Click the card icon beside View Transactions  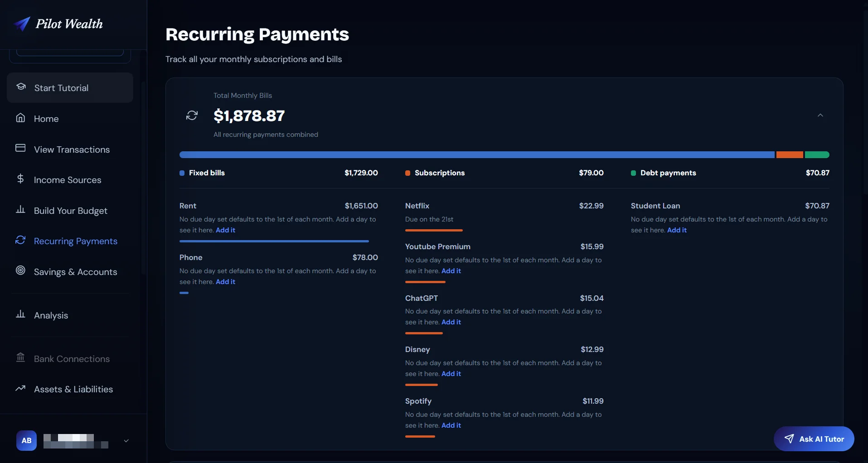(20, 148)
